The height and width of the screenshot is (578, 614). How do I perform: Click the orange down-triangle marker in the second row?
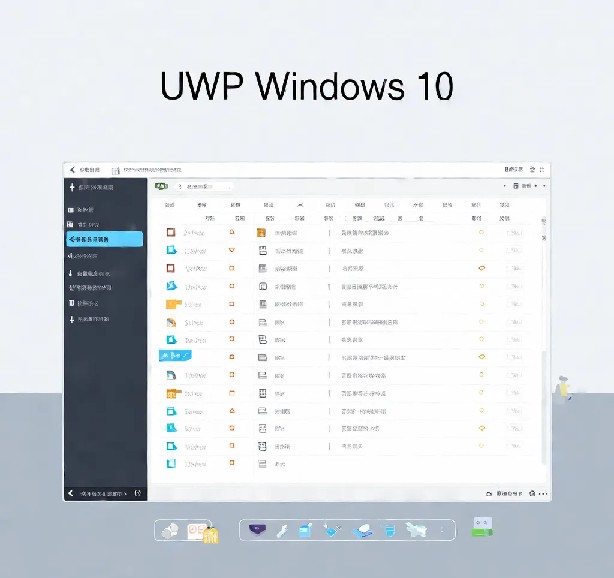(232, 250)
